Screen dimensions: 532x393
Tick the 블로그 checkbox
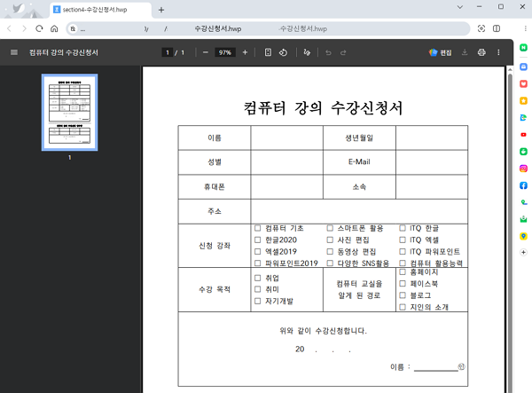(x=403, y=295)
